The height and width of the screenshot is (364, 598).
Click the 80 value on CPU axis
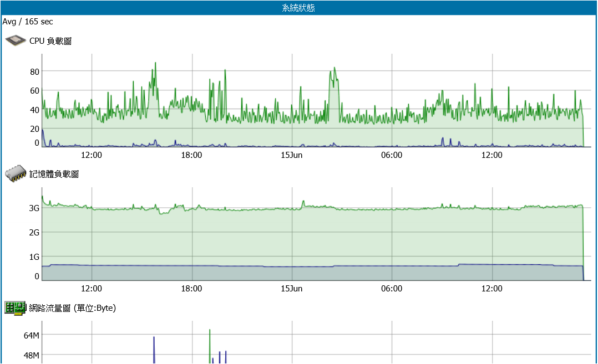click(x=34, y=71)
